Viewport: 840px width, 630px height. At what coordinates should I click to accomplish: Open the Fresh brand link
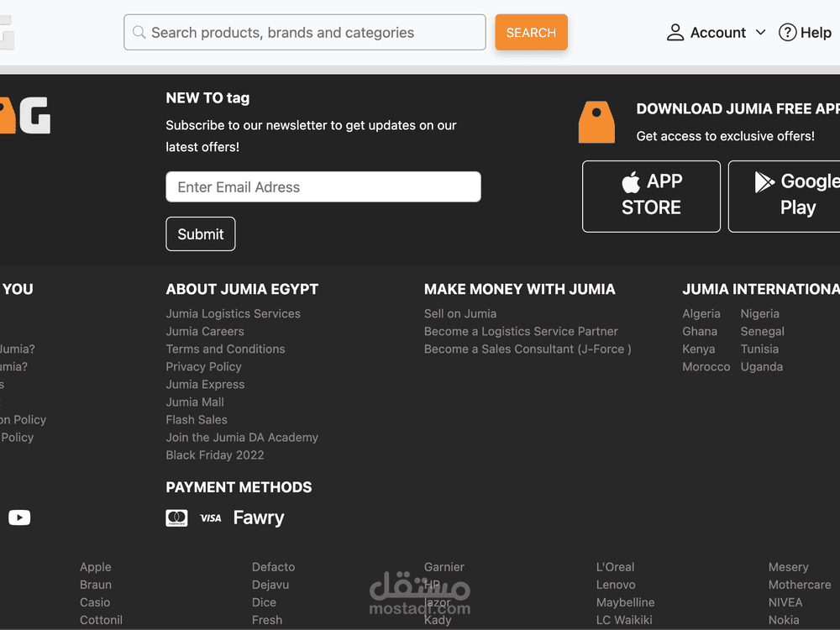[267, 620]
